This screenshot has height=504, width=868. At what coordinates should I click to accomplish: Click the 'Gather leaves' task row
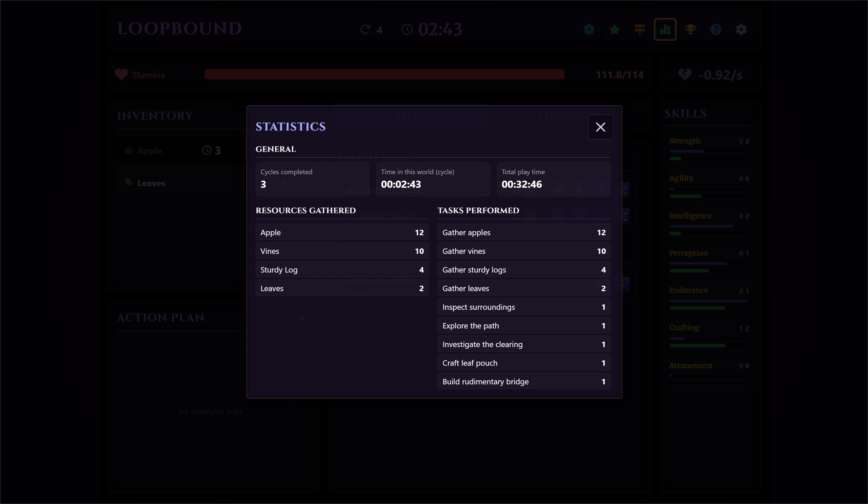click(524, 288)
